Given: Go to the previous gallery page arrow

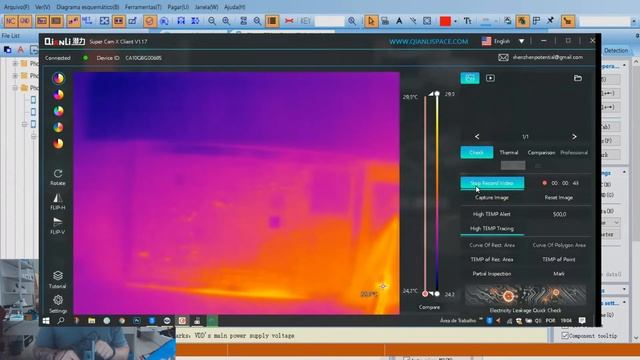Looking at the screenshot, I should (477, 136).
